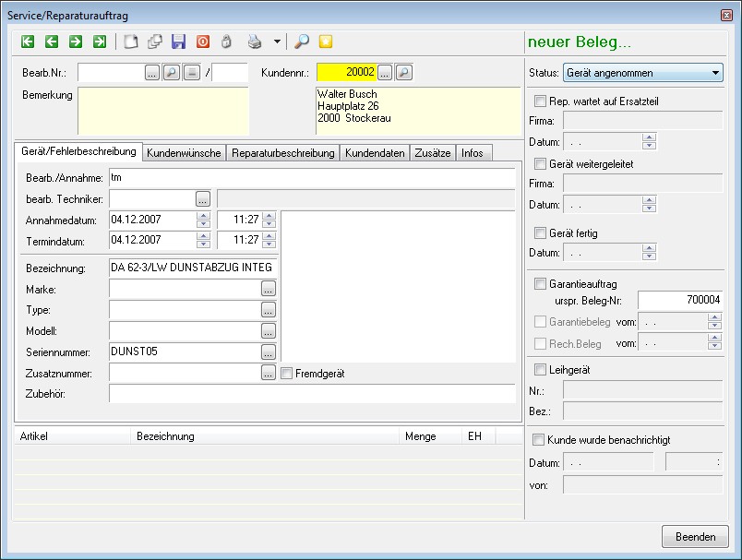Click the urspr. Beleg-Nr field 700004
This screenshot has height=560, width=742.
point(680,300)
